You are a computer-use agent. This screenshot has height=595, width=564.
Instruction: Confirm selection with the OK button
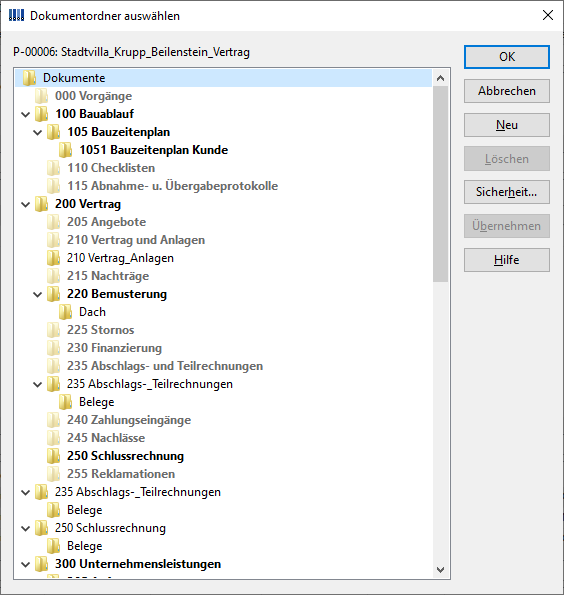tap(507, 57)
